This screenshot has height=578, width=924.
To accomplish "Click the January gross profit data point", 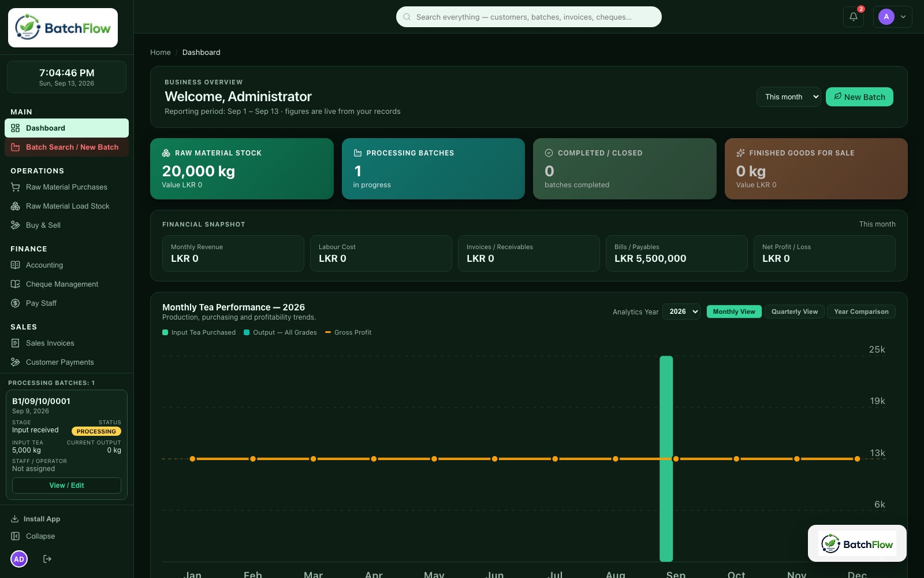I will [192, 459].
